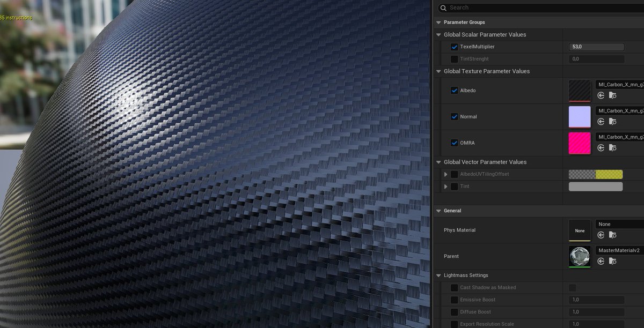Click the instructions count text in viewport
Viewport: 644px width, 328px height.
point(16,18)
